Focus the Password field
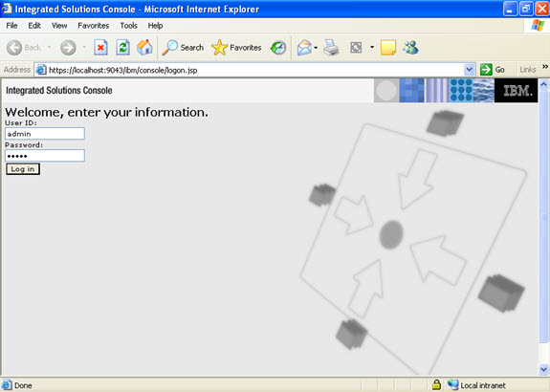 (x=45, y=156)
